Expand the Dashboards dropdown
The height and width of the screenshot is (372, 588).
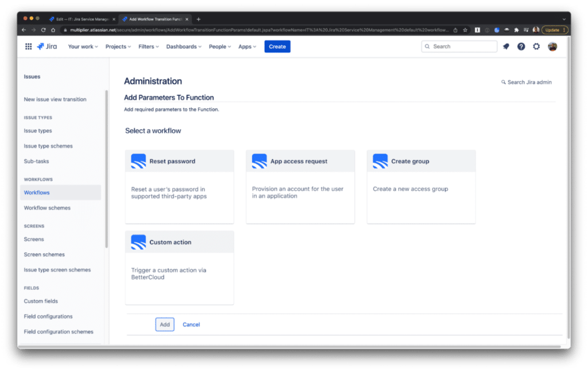point(184,47)
